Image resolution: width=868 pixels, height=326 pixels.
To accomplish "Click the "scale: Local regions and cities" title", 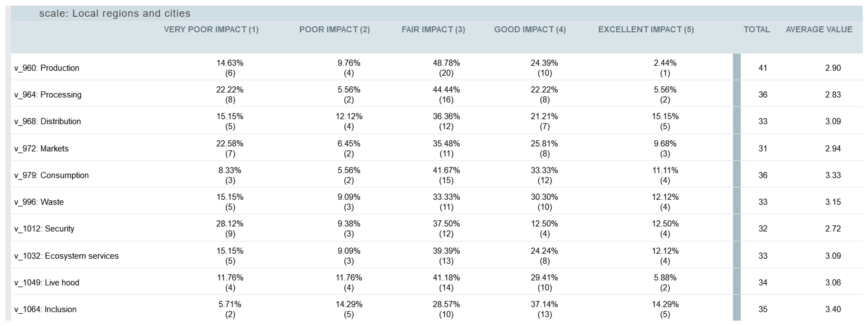I will (115, 14).
